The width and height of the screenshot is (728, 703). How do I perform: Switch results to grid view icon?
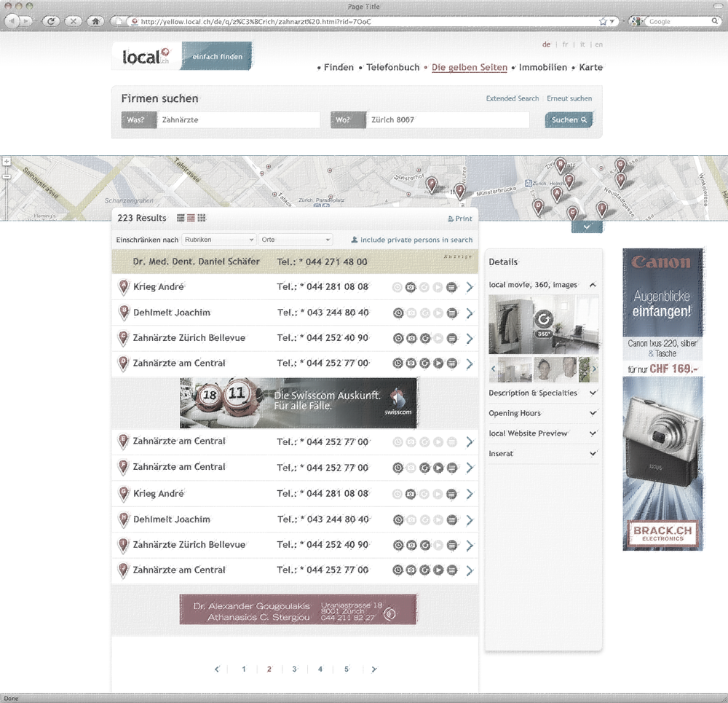[202, 217]
